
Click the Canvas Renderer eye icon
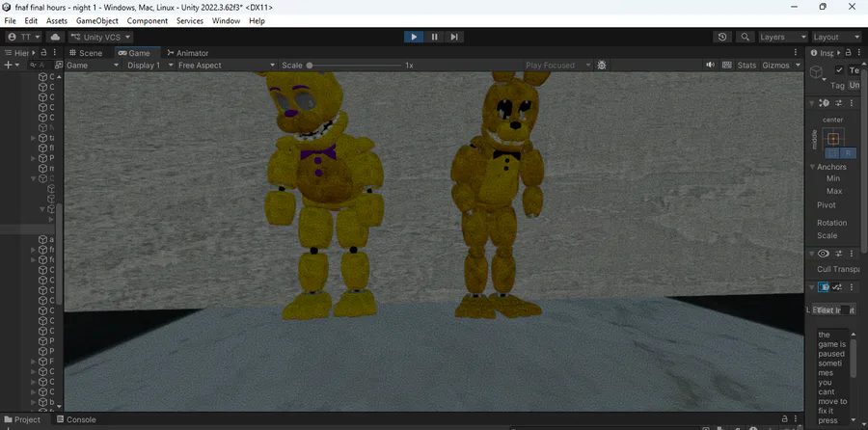click(x=824, y=254)
